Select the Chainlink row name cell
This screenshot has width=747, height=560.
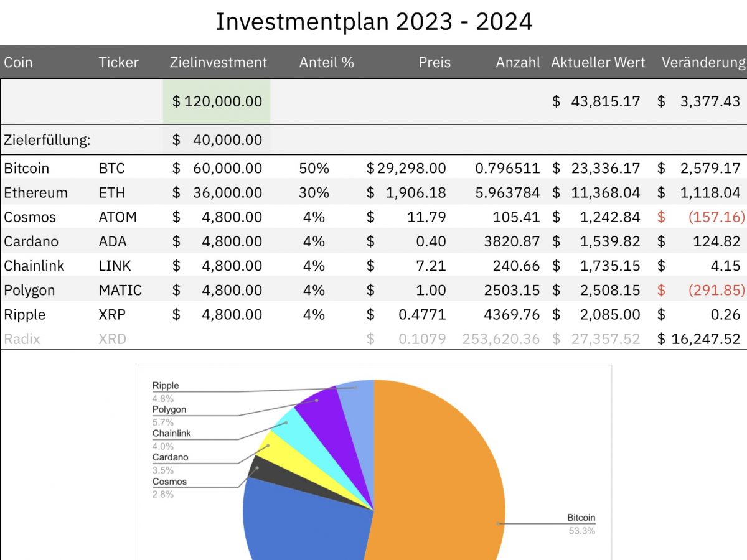[x=34, y=266]
